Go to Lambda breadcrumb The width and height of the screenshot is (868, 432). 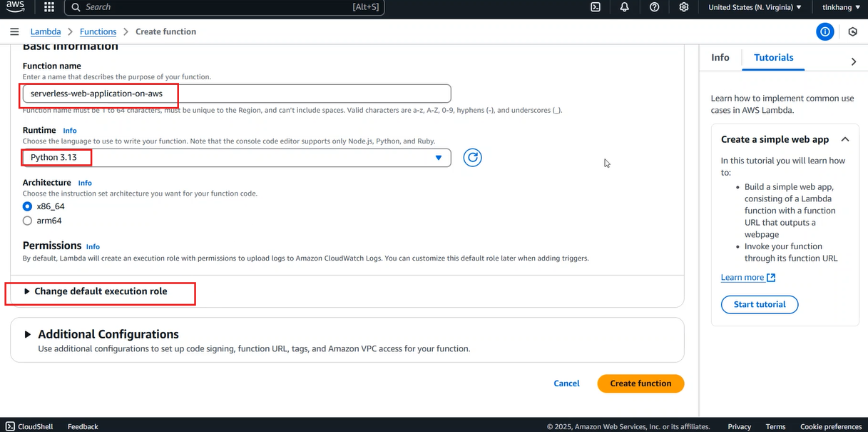[x=46, y=31]
